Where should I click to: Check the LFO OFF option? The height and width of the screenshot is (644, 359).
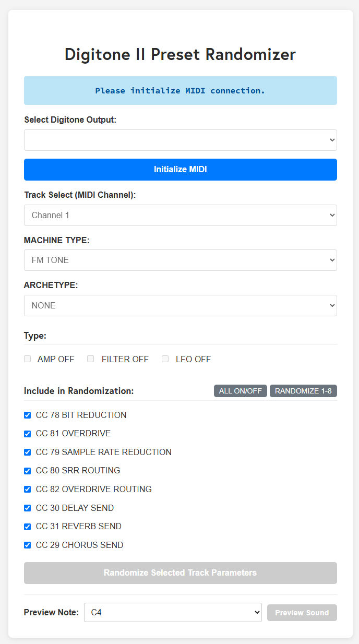(x=165, y=359)
